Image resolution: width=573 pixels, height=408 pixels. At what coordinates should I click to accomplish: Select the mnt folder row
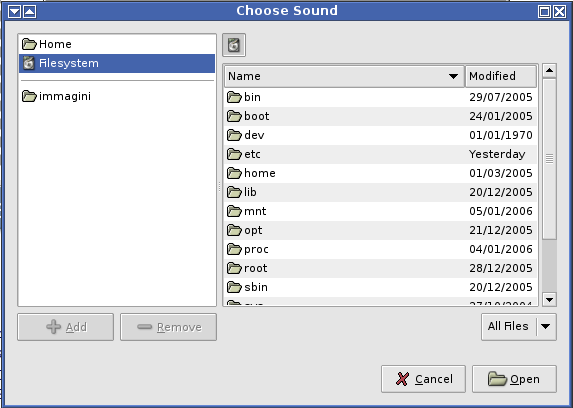point(380,211)
